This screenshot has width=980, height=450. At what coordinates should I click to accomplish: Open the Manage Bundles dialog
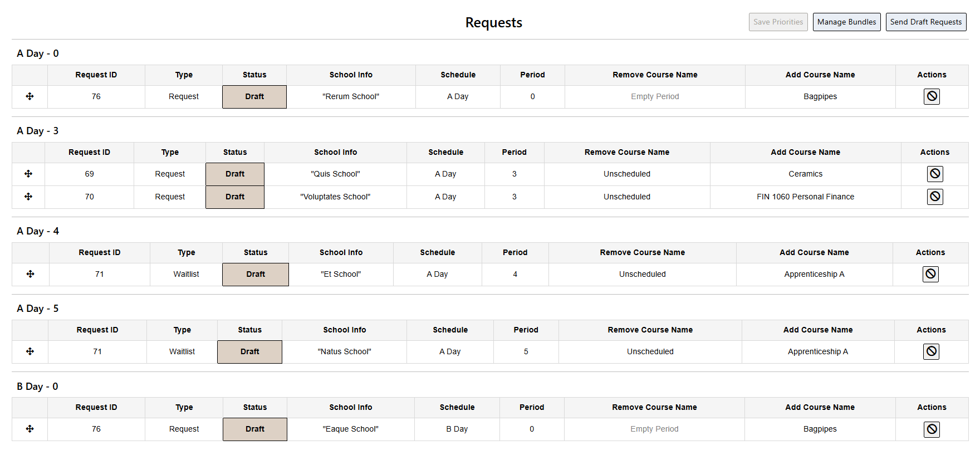pos(846,22)
